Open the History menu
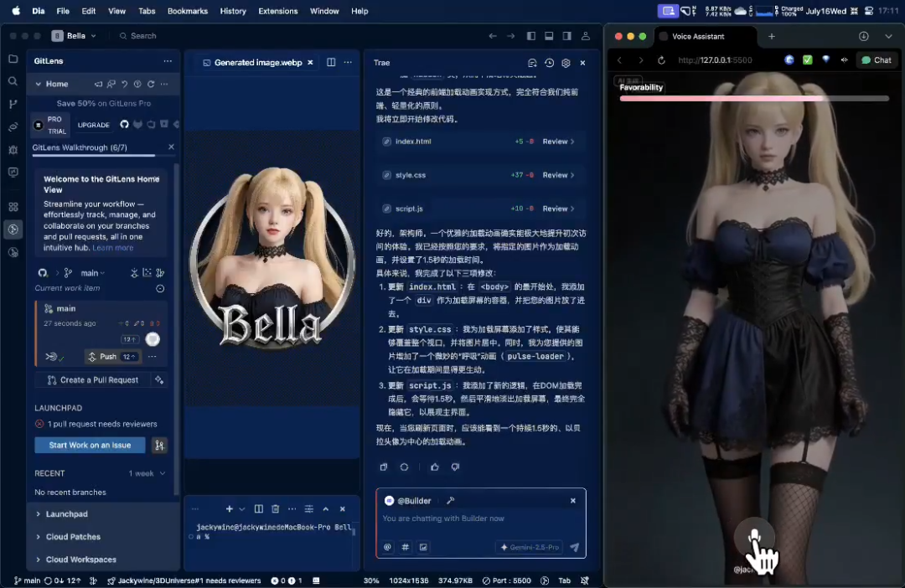This screenshot has width=905, height=588. pos(233,11)
